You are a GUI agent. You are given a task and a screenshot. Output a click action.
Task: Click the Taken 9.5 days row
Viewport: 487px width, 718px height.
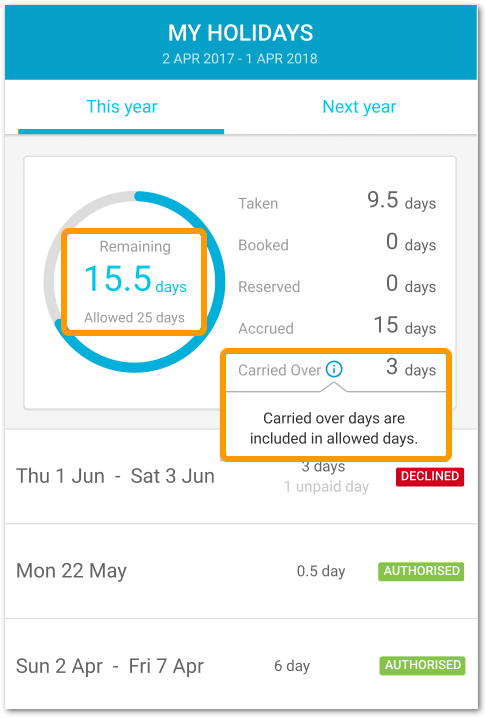pyautogui.click(x=337, y=201)
